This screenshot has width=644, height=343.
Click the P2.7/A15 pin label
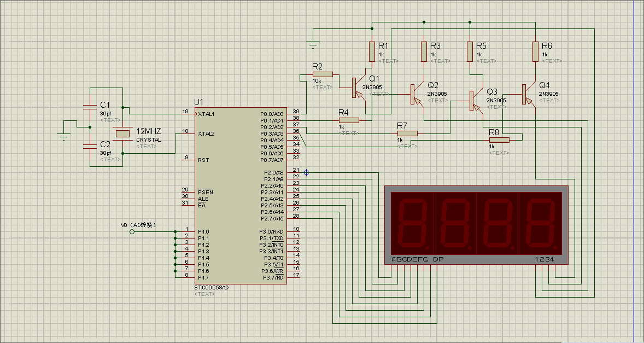(x=272, y=218)
